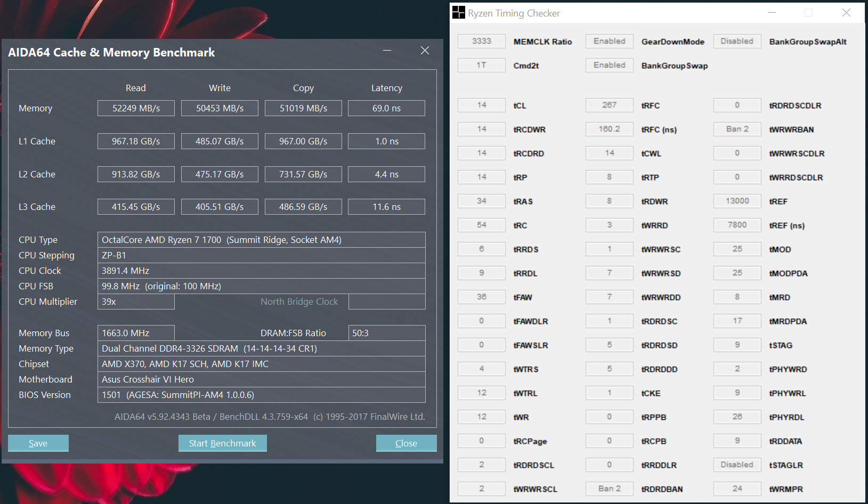
Task: Click the Ryzen Timing Checker app icon
Action: pyautogui.click(x=458, y=12)
